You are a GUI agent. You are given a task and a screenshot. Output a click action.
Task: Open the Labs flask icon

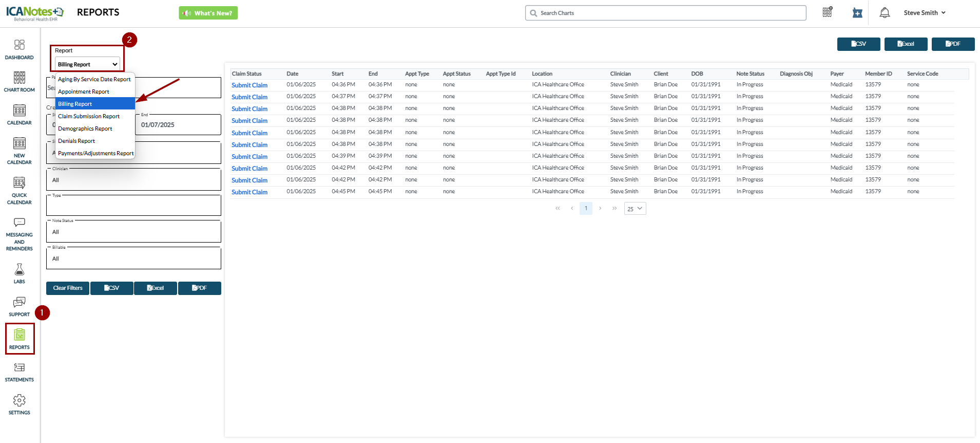tap(20, 273)
